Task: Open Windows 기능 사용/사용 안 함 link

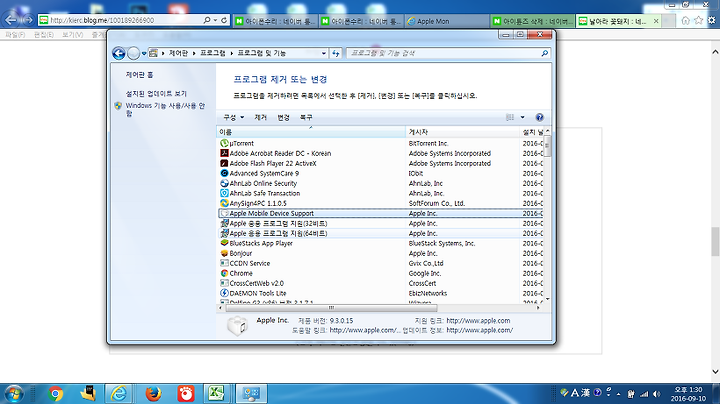Action: [x=165, y=109]
